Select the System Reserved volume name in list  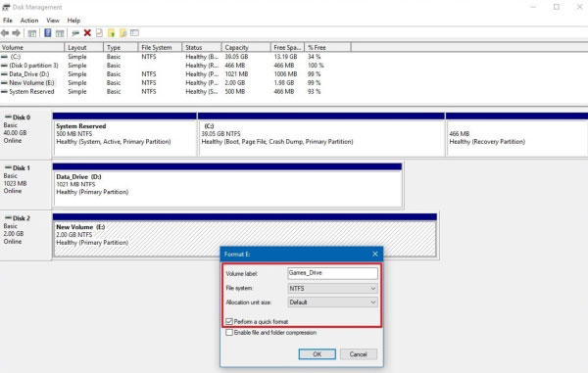click(x=31, y=92)
